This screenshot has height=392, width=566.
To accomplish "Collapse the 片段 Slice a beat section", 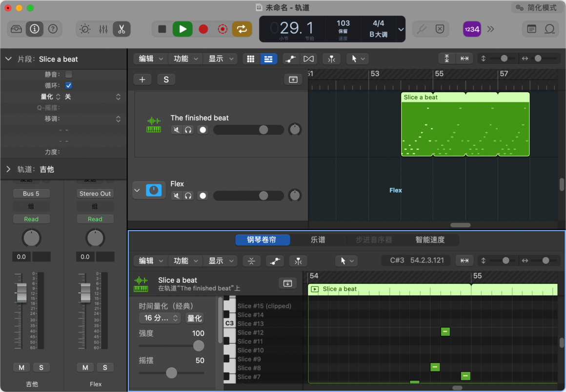I will pyautogui.click(x=8, y=59).
